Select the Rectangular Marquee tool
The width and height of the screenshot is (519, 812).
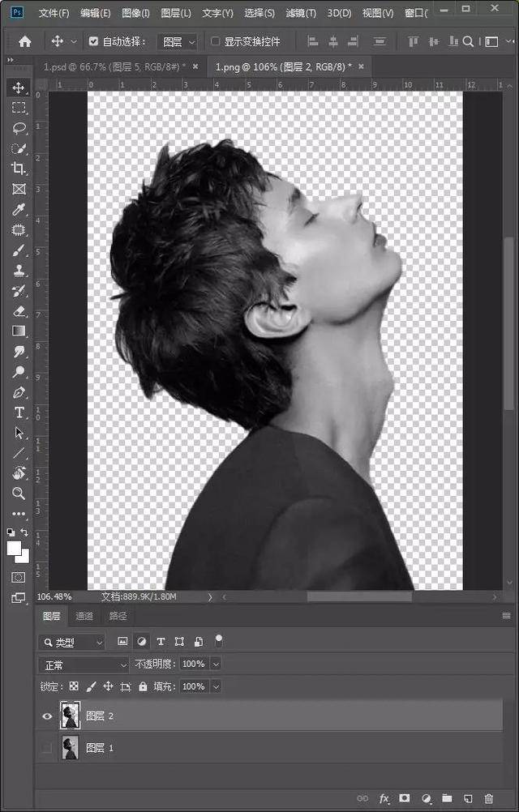pyautogui.click(x=19, y=108)
